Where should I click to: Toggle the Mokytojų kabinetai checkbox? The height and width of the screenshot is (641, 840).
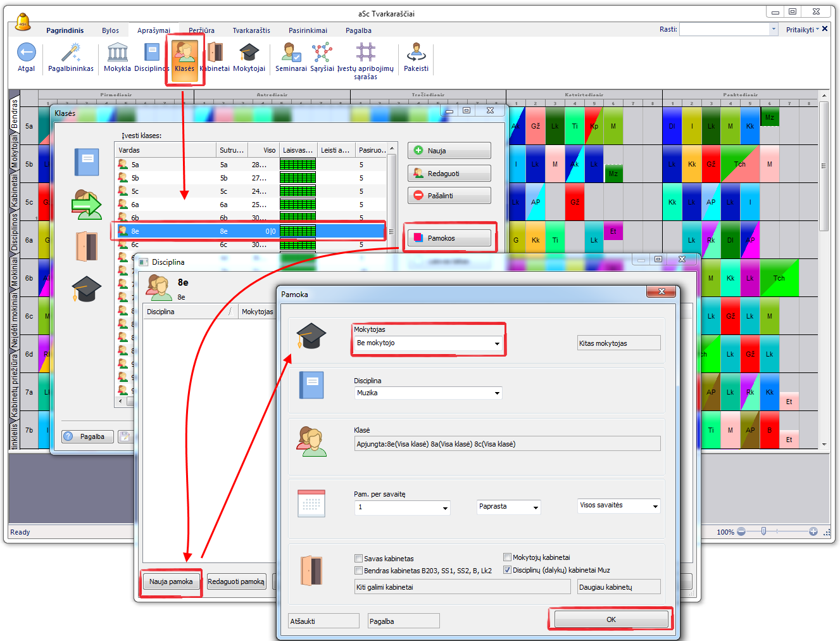(507, 557)
